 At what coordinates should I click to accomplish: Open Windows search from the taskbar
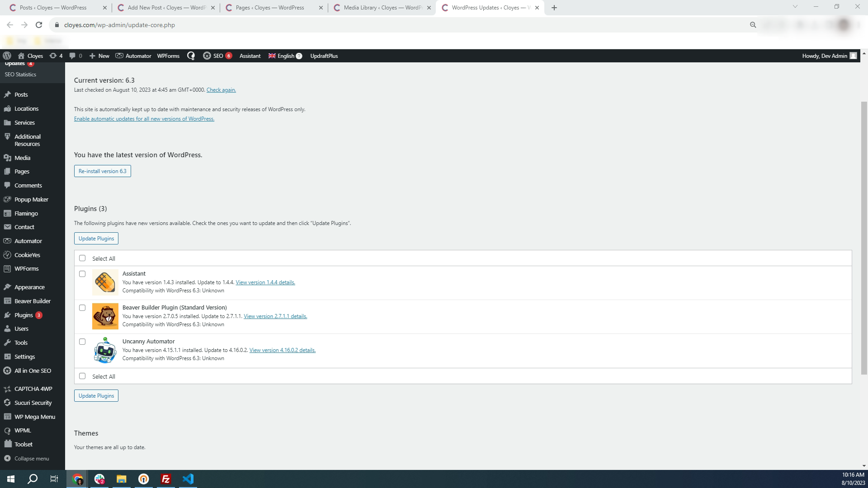33,479
